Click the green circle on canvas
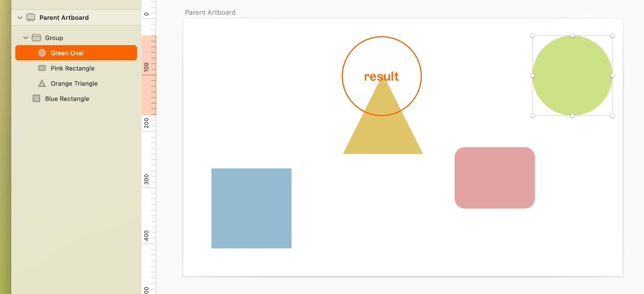The height and width of the screenshot is (294, 644). point(572,76)
